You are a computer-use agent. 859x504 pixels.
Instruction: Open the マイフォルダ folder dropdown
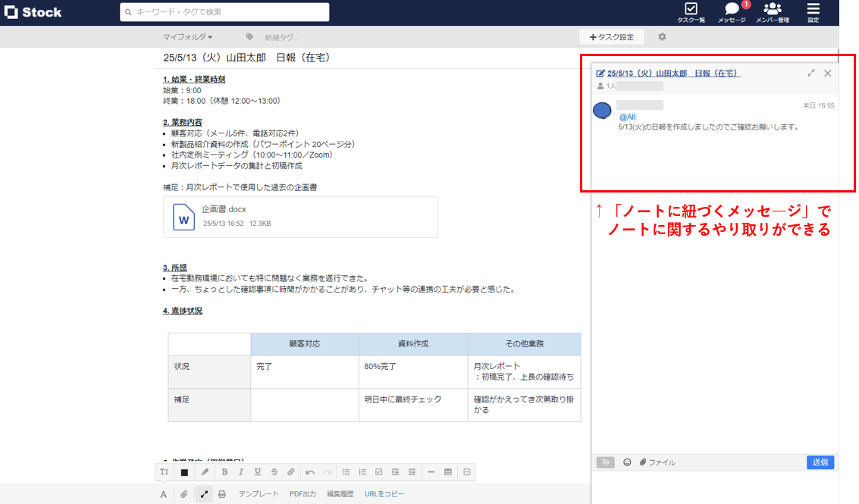pos(186,36)
